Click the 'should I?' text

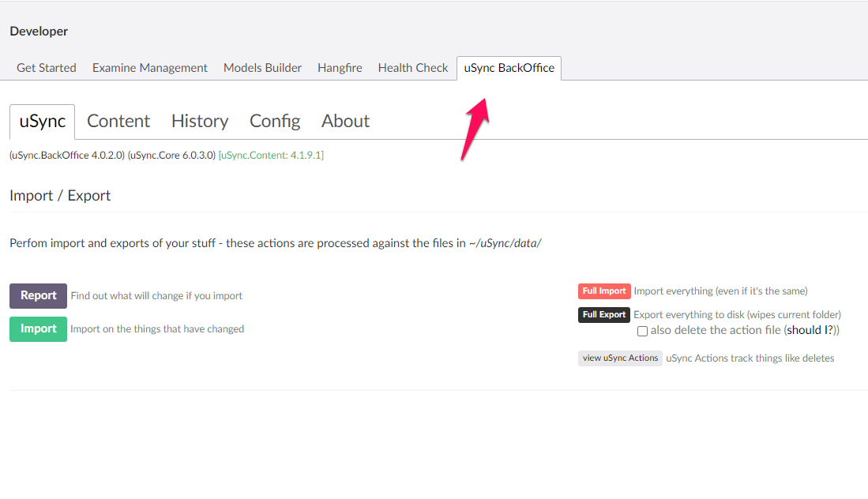[x=810, y=330]
